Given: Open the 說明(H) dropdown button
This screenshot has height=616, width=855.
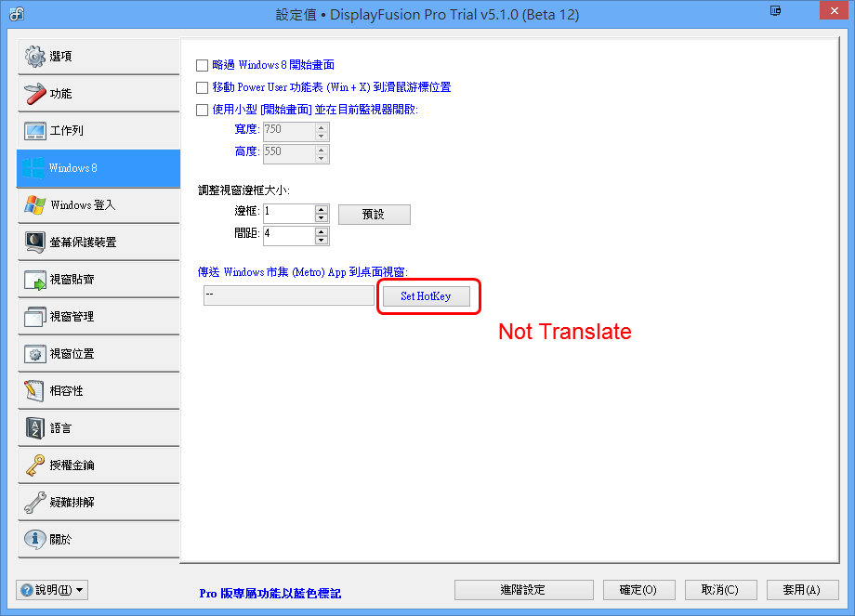Looking at the screenshot, I should [53, 590].
